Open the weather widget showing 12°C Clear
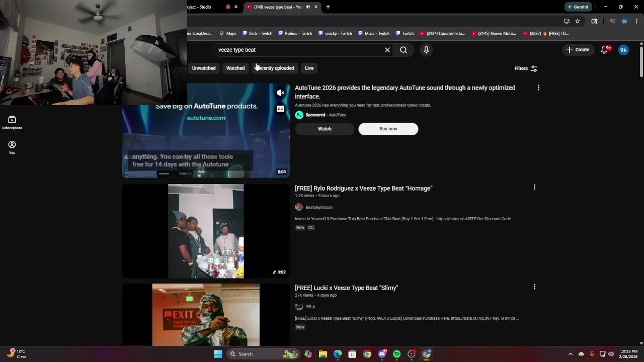The height and width of the screenshot is (362, 644). pos(16,354)
